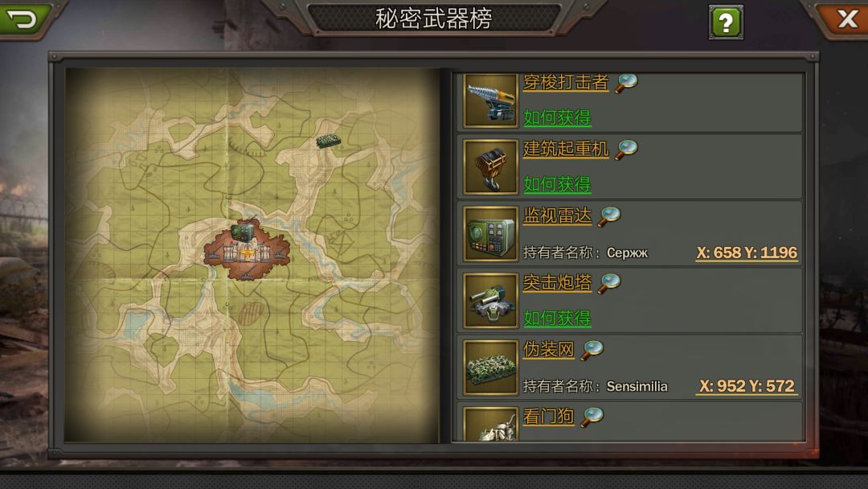Viewport: 868px width, 489px height.
Task: Tap the magnifier next to 突击炮塔
Action: [609, 282]
